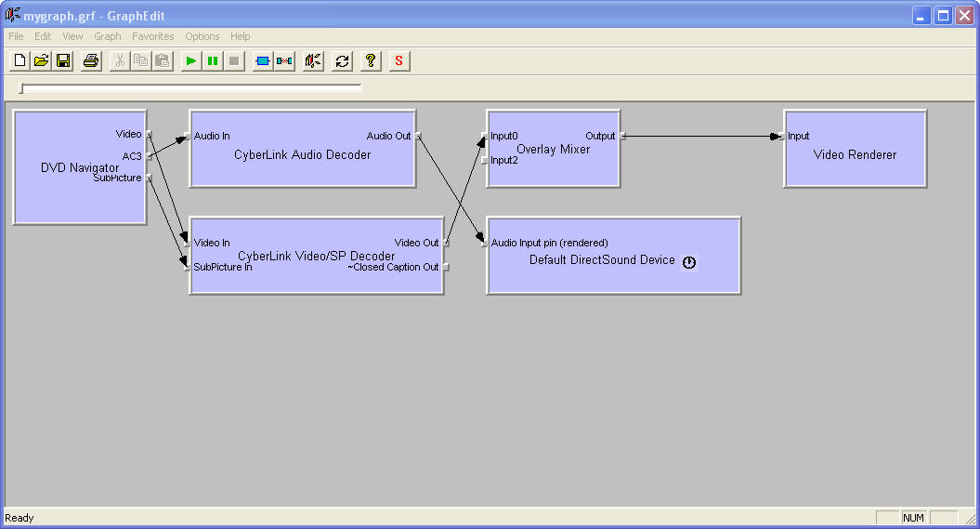Image resolution: width=980 pixels, height=529 pixels.
Task: Close the GraphEdit window
Action: coord(964,16)
